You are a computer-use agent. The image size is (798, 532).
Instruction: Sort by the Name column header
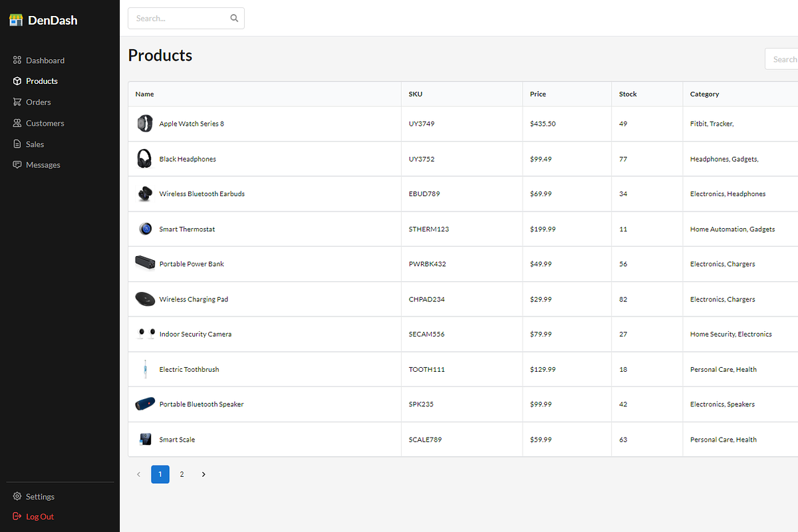point(144,94)
